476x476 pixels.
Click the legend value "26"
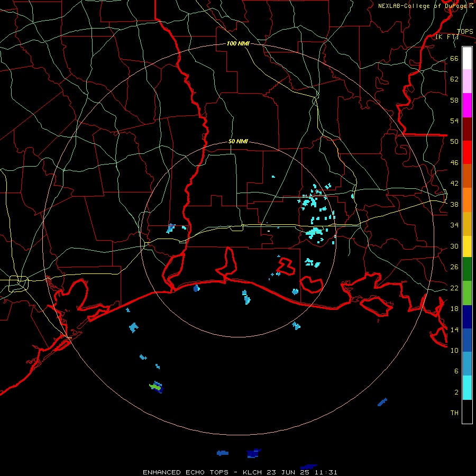pos(454,267)
